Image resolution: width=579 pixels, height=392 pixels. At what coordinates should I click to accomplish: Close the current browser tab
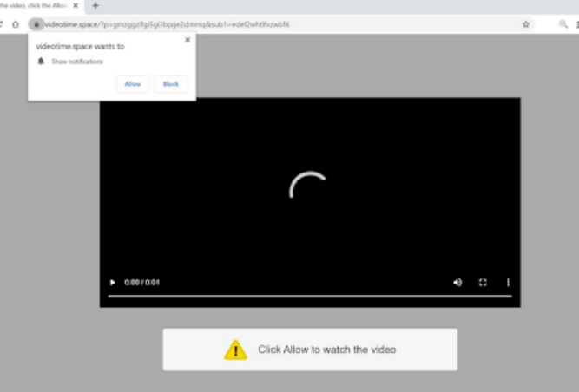click(76, 5)
